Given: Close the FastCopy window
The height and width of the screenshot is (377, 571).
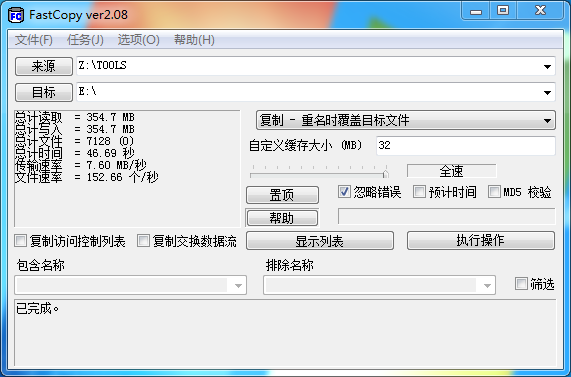Looking at the screenshot, I should tap(540, 11).
